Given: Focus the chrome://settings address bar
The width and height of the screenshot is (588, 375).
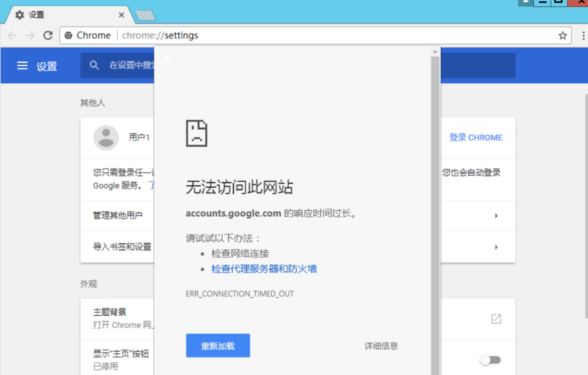Looking at the screenshot, I should pyautogui.click(x=315, y=36).
